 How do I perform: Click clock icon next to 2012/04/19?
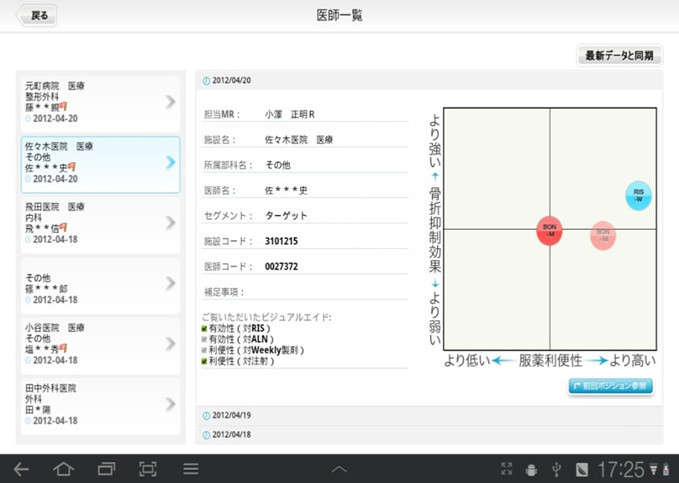pyautogui.click(x=207, y=415)
